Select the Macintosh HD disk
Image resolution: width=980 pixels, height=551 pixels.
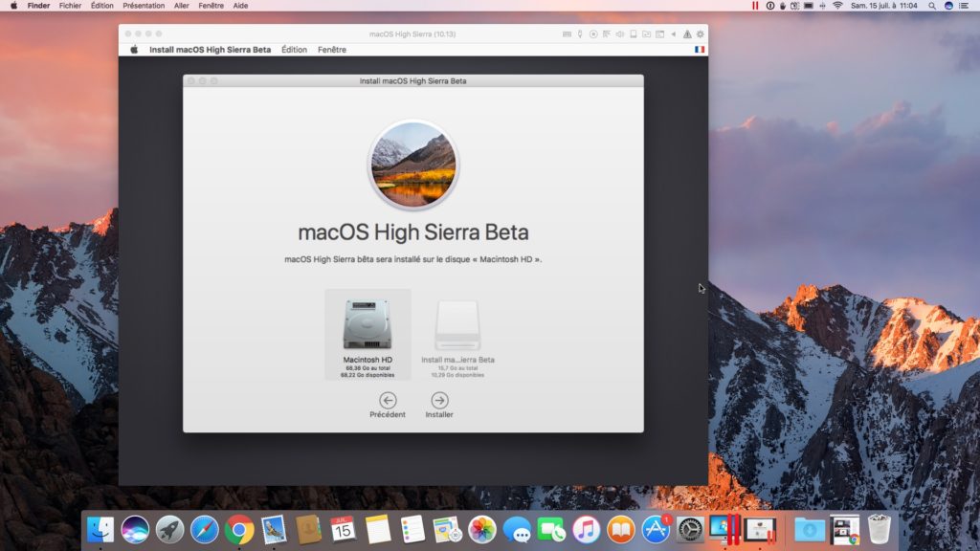367,334
